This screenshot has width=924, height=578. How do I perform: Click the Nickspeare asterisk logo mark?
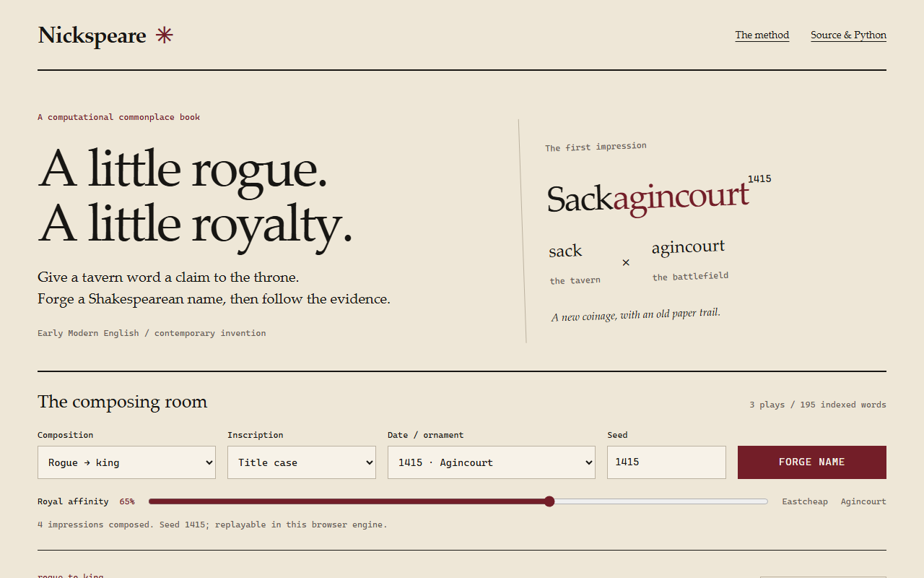(165, 35)
